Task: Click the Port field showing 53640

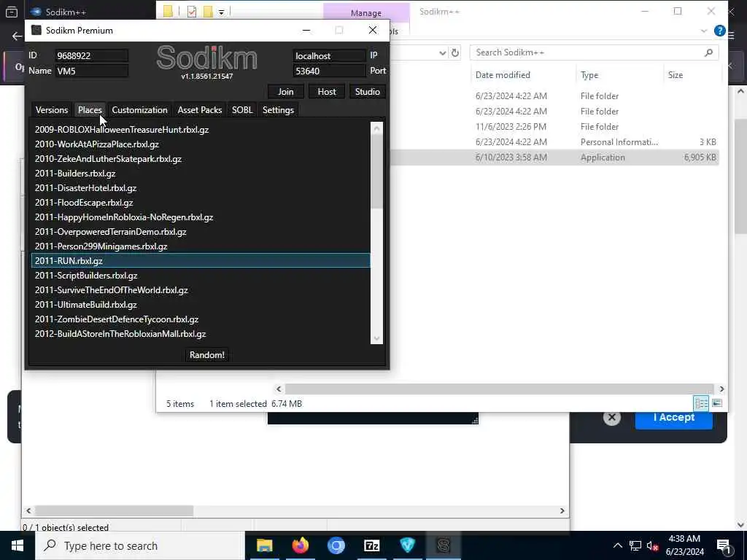Action: click(x=329, y=71)
